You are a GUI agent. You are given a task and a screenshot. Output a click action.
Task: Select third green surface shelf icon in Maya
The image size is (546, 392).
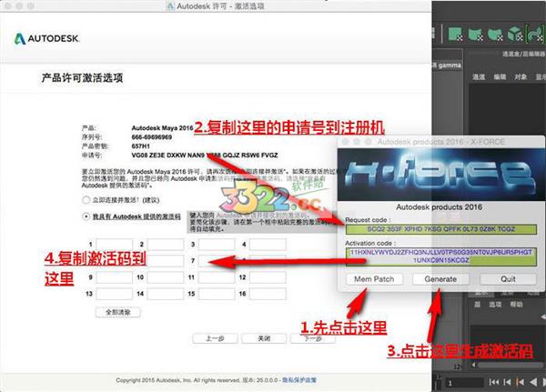[495, 35]
